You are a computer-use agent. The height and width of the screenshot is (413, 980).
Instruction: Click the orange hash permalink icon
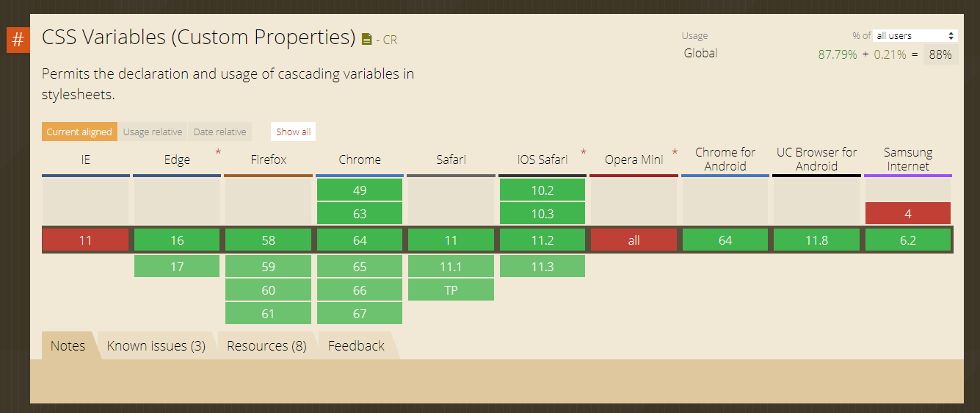(x=18, y=40)
